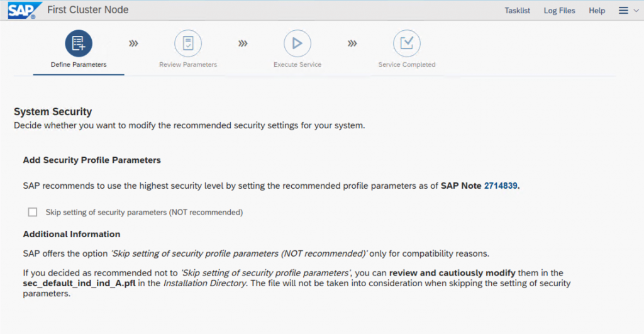Click the Execute Service play icon

pyautogui.click(x=297, y=43)
